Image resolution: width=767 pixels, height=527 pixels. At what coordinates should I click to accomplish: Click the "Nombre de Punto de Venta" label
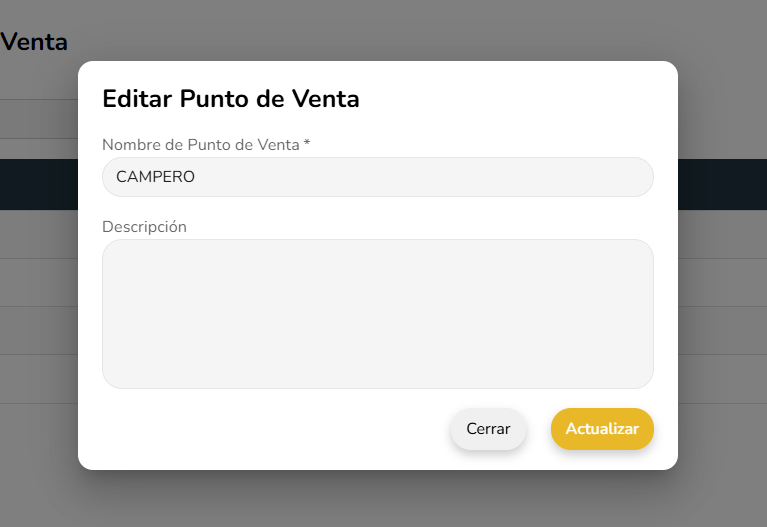[x=200, y=145]
